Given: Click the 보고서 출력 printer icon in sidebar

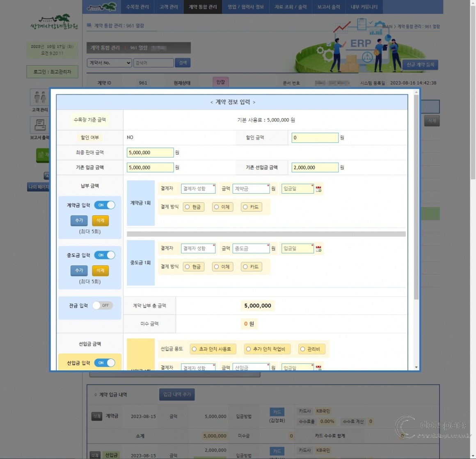Looking at the screenshot, I should [40, 125].
